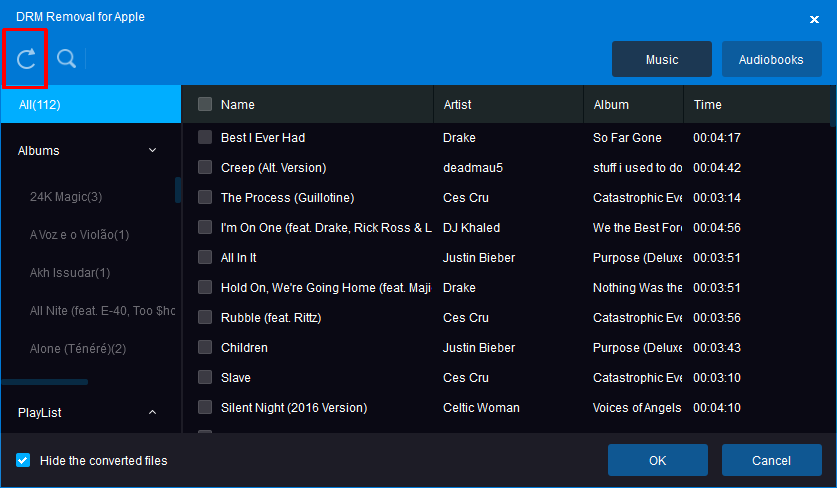Tick the checkbox for Silent Night (2016 Version)

point(205,407)
